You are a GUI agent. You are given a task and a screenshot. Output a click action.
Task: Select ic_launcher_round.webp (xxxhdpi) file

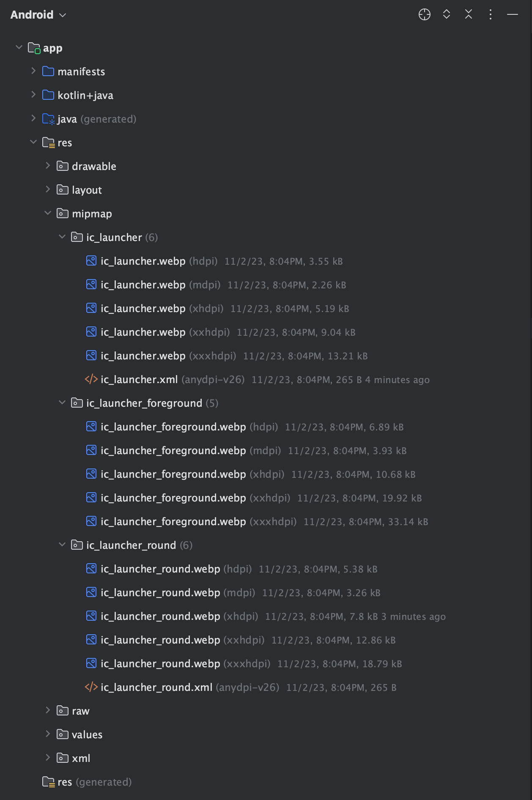(244, 664)
